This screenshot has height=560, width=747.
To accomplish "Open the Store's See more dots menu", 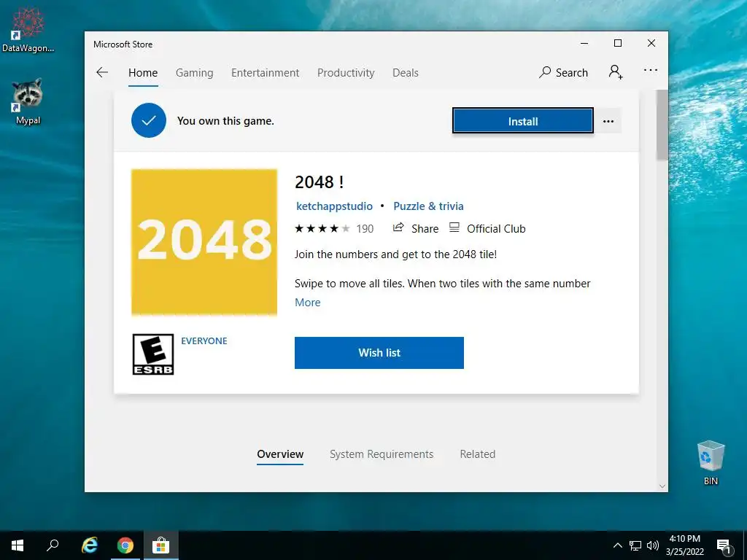I will tap(650, 71).
